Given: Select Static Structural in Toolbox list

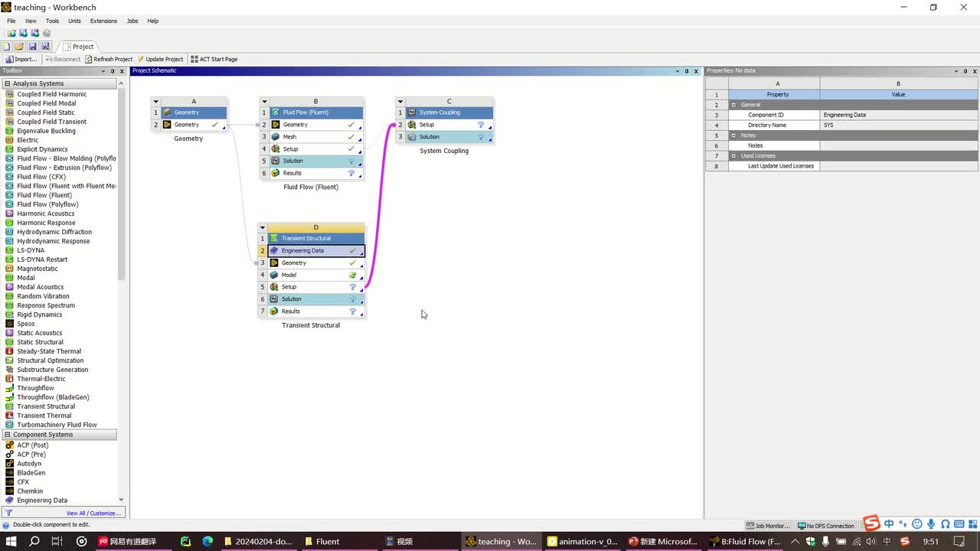Looking at the screenshot, I should [40, 342].
